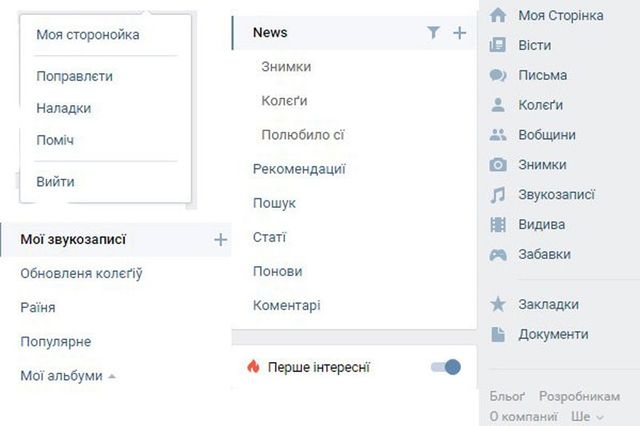Click the camera icon for Знимки
The height and width of the screenshot is (426, 640).
click(498, 165)
